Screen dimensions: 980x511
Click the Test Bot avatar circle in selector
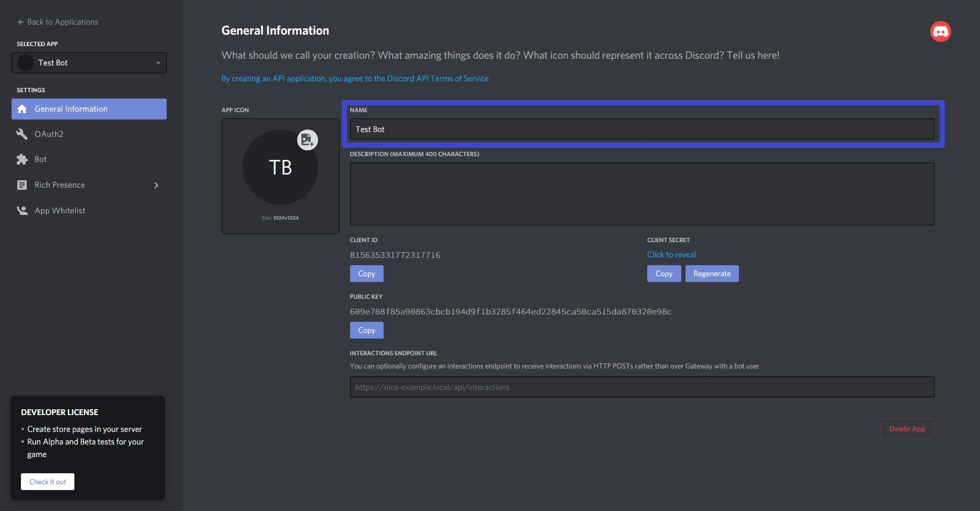pyautogui.click(x=26, y=63)
